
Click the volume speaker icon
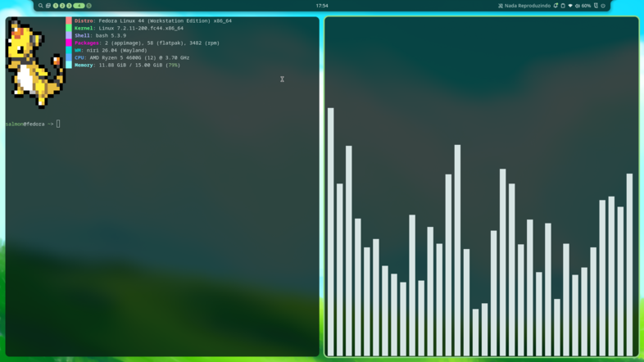[577, 6]
